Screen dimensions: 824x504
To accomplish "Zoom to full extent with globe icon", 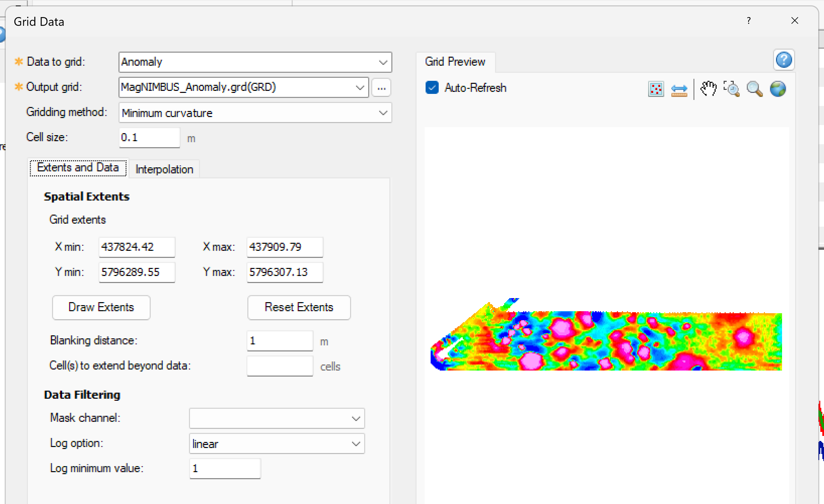I will pos(778,89).
